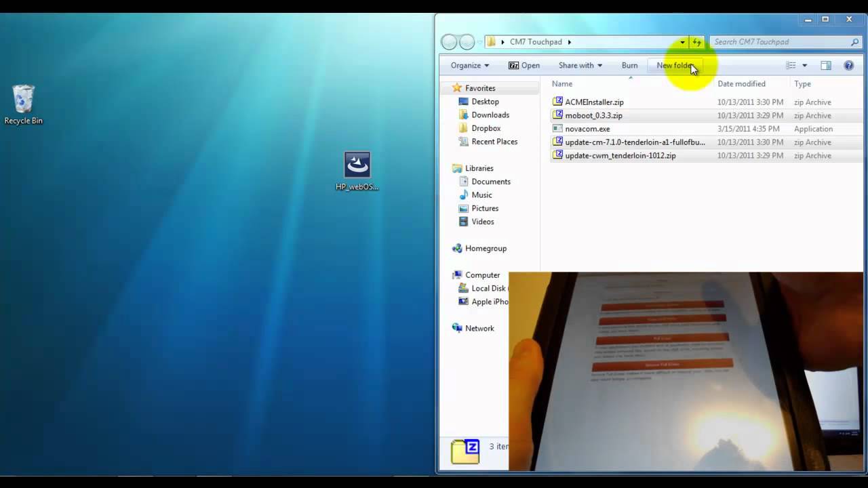Click the folder icon in the address bar
Viewport: 868px width, 488px height.
coord(492,42)
